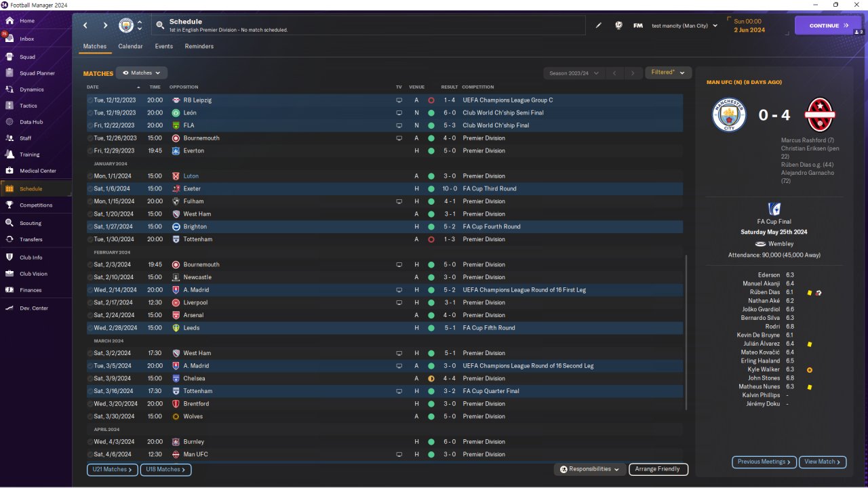
Task: Toggle the tick for the Luton fixture
Action: tap(90, 176)
